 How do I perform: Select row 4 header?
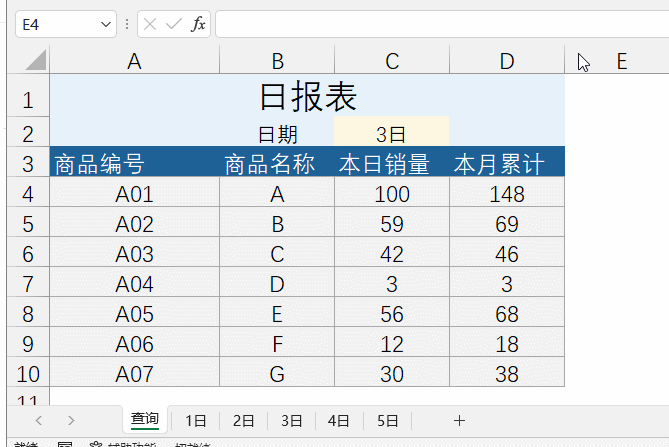point(28,192)
